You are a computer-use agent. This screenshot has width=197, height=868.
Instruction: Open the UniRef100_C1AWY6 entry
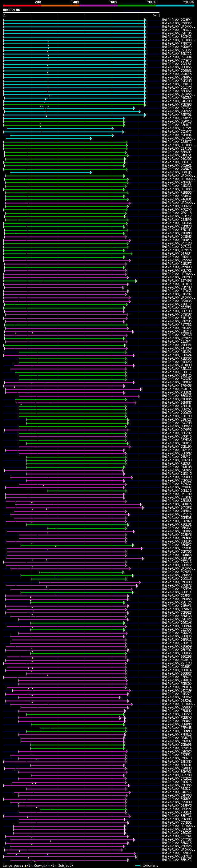(x=177, y=240)
